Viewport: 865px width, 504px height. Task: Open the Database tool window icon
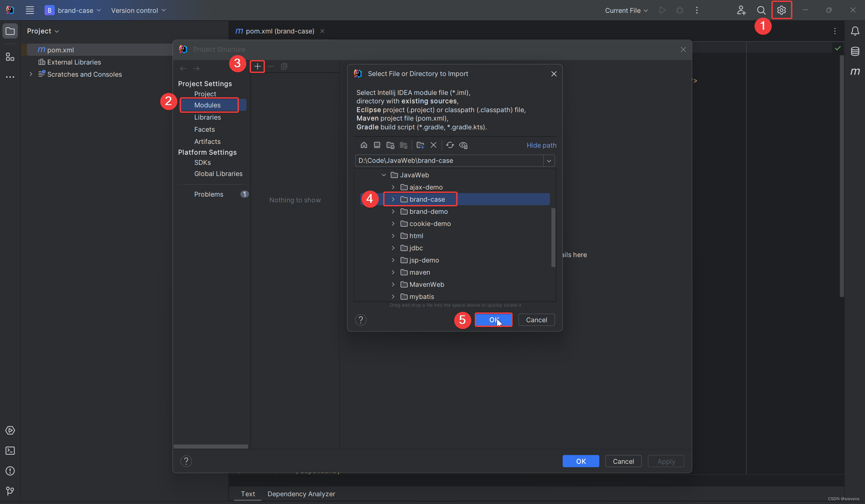(x=855, y=51)
